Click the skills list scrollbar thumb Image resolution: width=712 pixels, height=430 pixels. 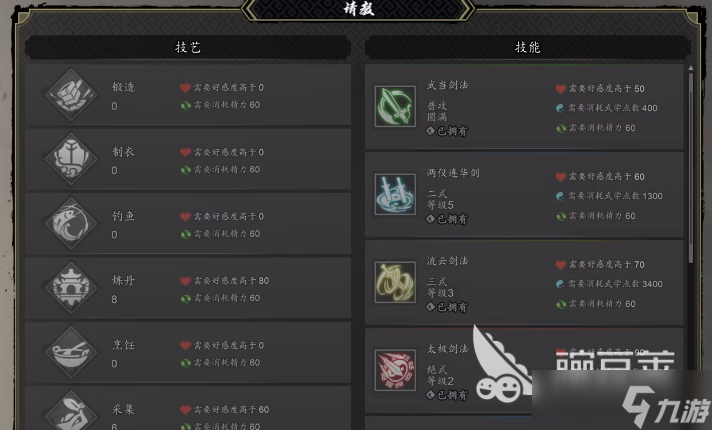coord(691,168)
